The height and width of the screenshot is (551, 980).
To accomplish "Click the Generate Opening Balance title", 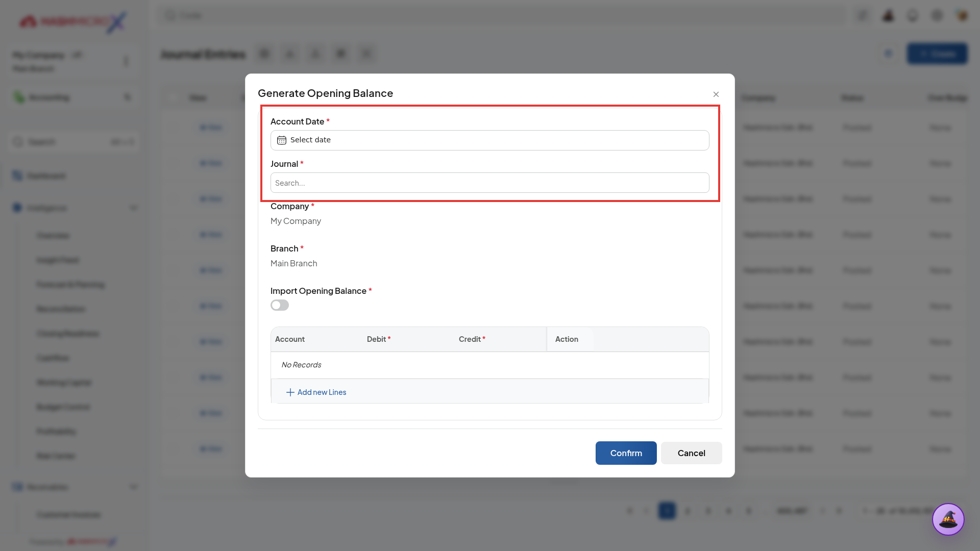I will (325, 93).
